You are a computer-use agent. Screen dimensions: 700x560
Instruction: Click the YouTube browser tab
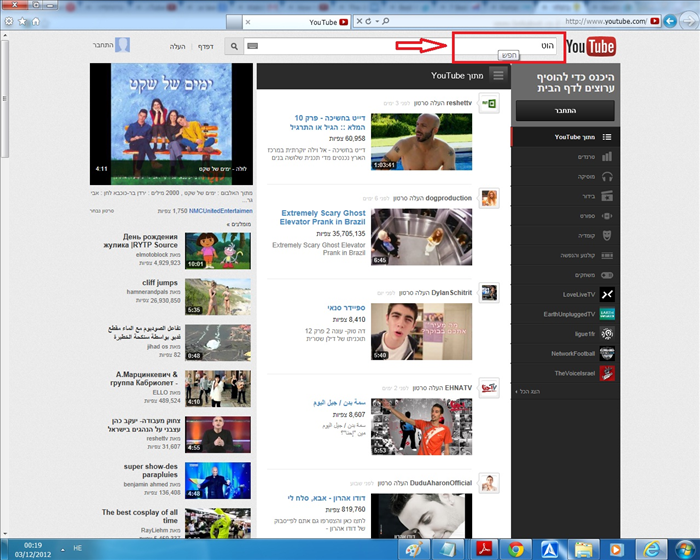pyautogui.click(x=297, y=22)
